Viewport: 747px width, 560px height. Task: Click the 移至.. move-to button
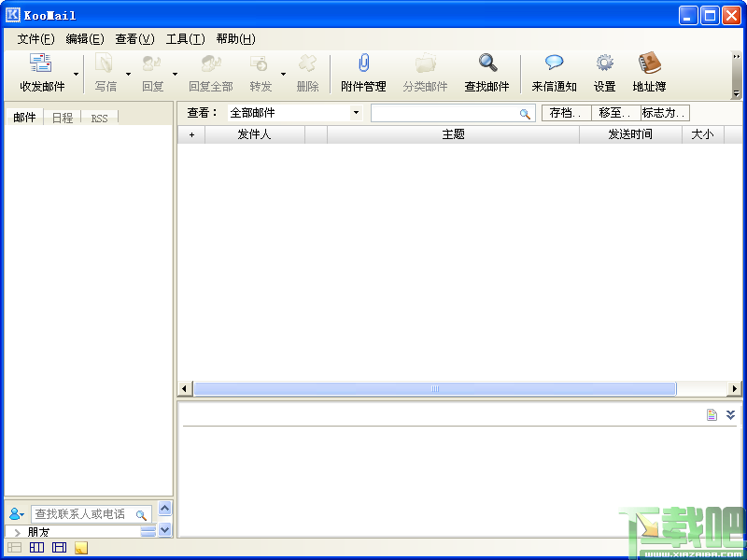pos(616,113)
